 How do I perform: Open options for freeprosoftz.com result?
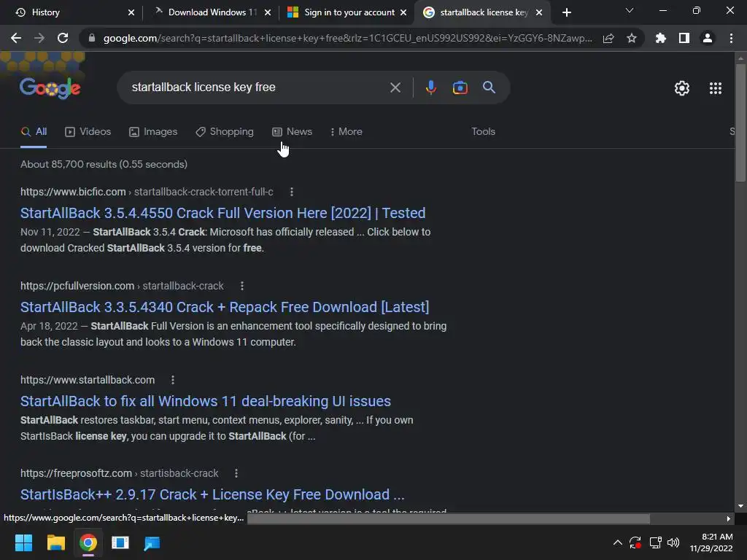click(236, 473)
